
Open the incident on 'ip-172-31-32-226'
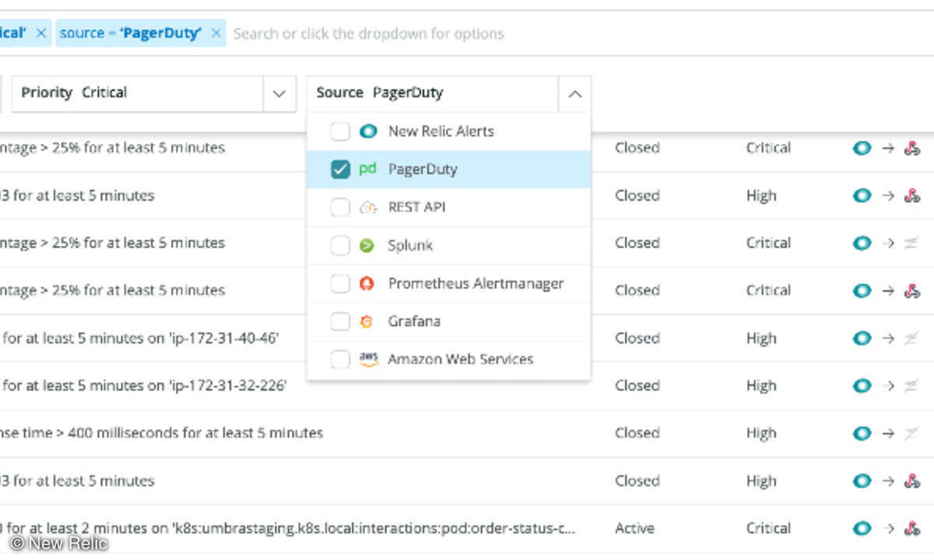click(144, 386)
